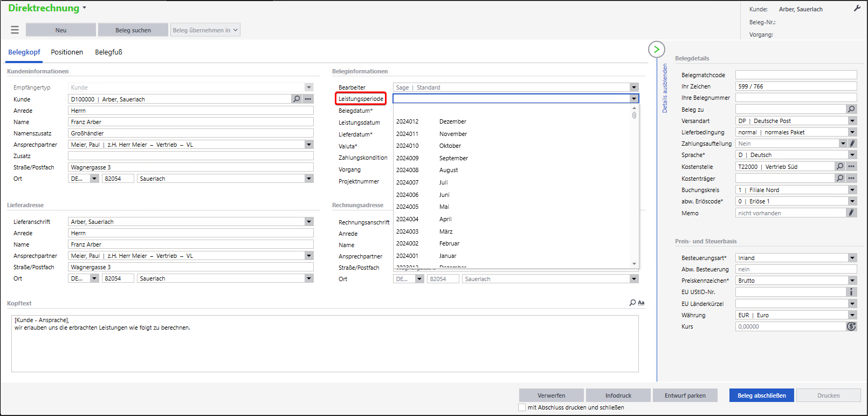Expand the Bearbeiter dropdown
This screenshot has height=416, width=868.
tap(634, 87)
